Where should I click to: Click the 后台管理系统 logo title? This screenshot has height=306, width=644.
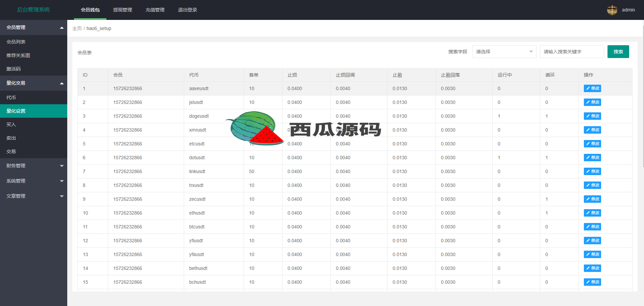click(x=33, y=10)
